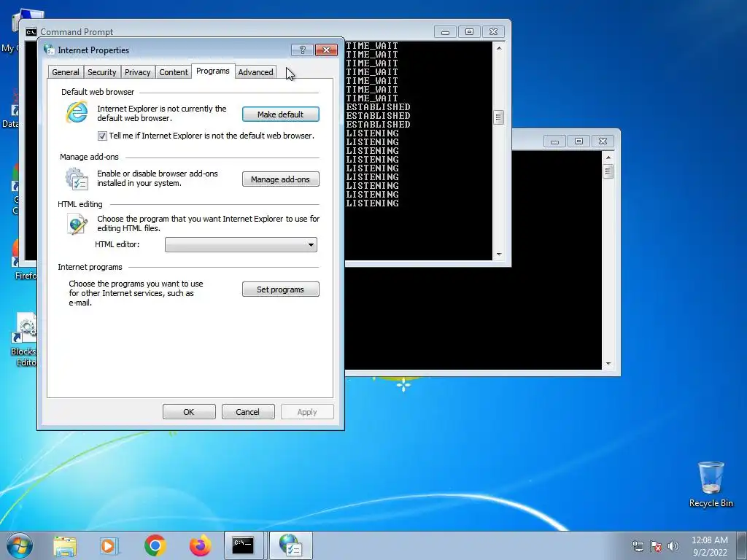Open the Security tab
Image resolution: width=747 pixels, height=560 pixels.
click(102, 72)
